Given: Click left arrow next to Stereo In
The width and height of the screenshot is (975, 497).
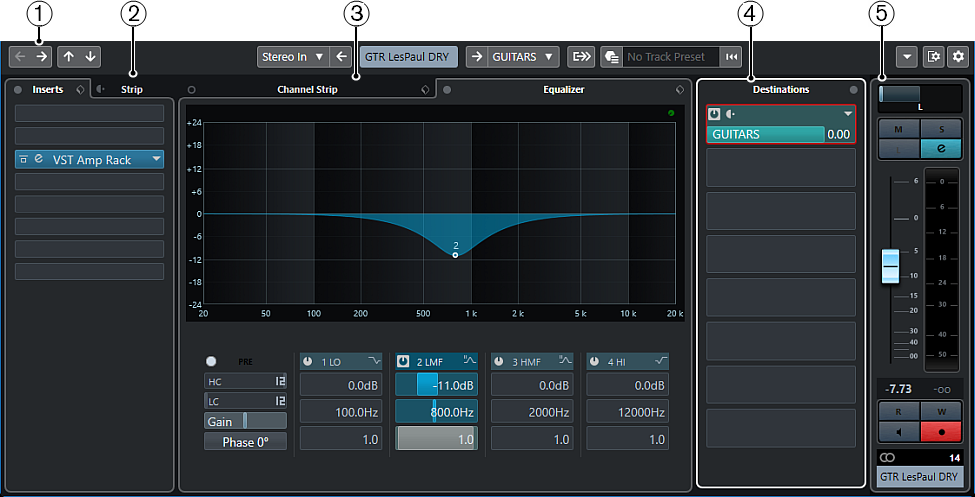Looking at the screenshot, I should pos(340,57).
